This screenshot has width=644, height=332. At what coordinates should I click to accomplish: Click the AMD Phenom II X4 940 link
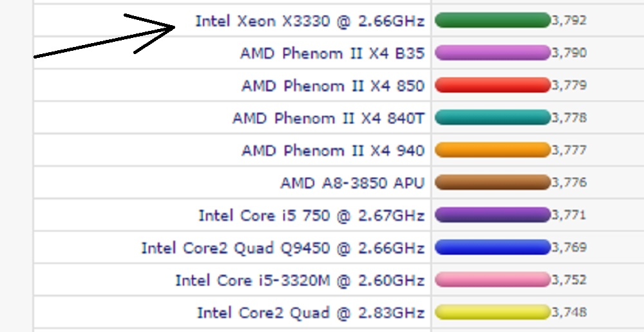point(333,151)
